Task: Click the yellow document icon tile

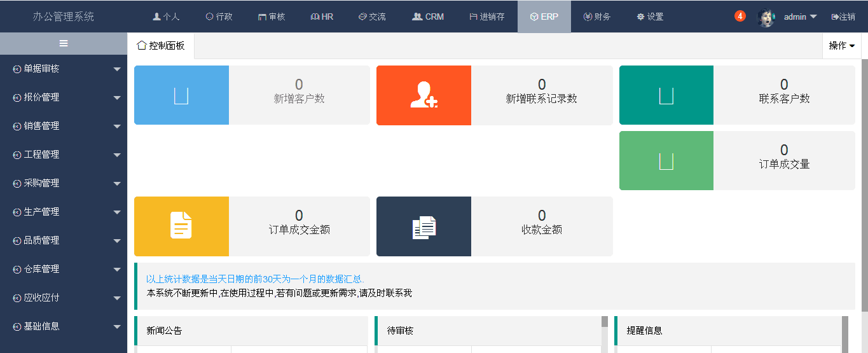Action: click(x=181, y=226)
